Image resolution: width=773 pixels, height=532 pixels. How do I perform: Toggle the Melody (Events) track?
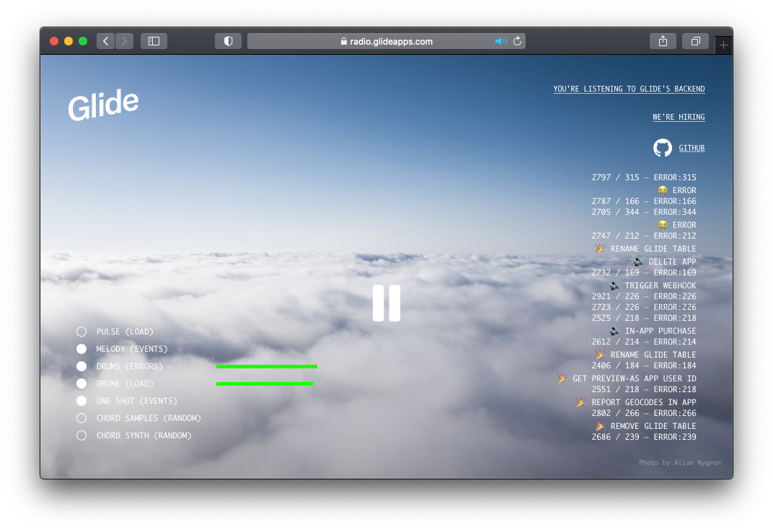81,349
